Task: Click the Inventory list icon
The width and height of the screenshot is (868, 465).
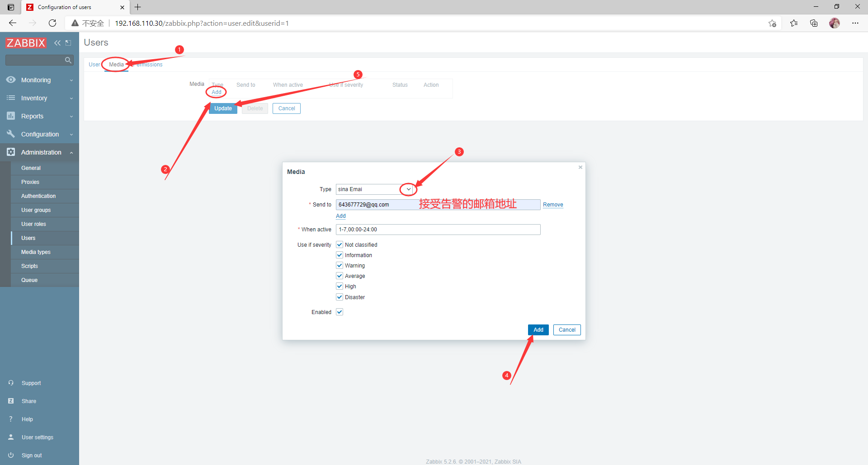Action: (11, 98)
